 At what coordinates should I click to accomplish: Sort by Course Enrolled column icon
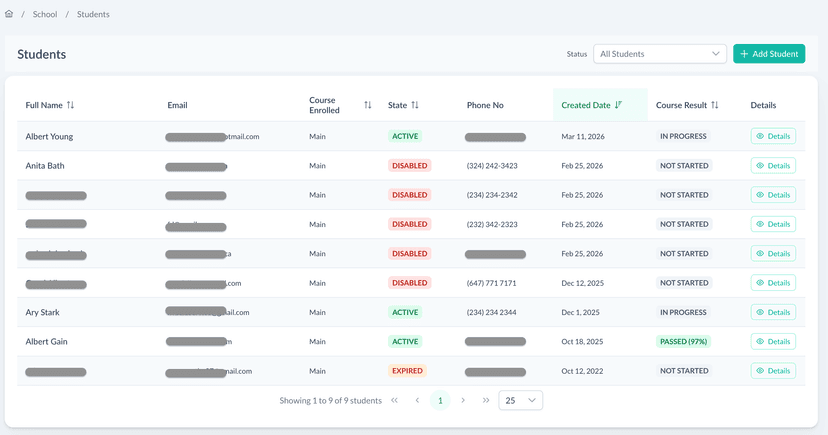(368, 105)
